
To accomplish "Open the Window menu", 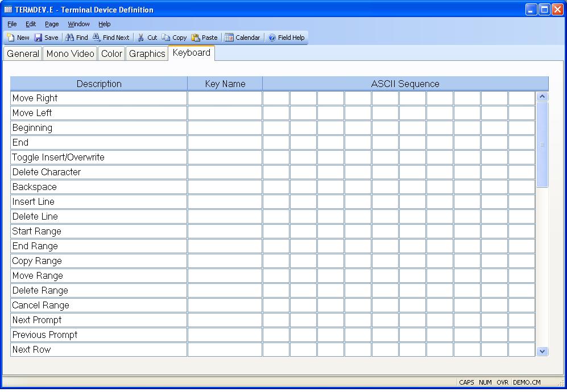I will tap(78, 24).
